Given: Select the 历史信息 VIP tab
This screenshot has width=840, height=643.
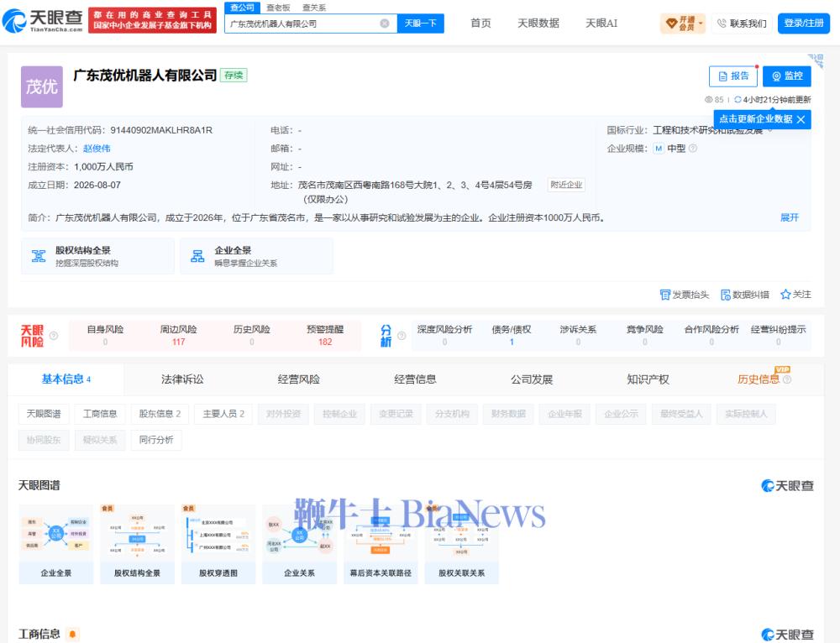Looking at the screenshot, I should (x=764, y=379).
